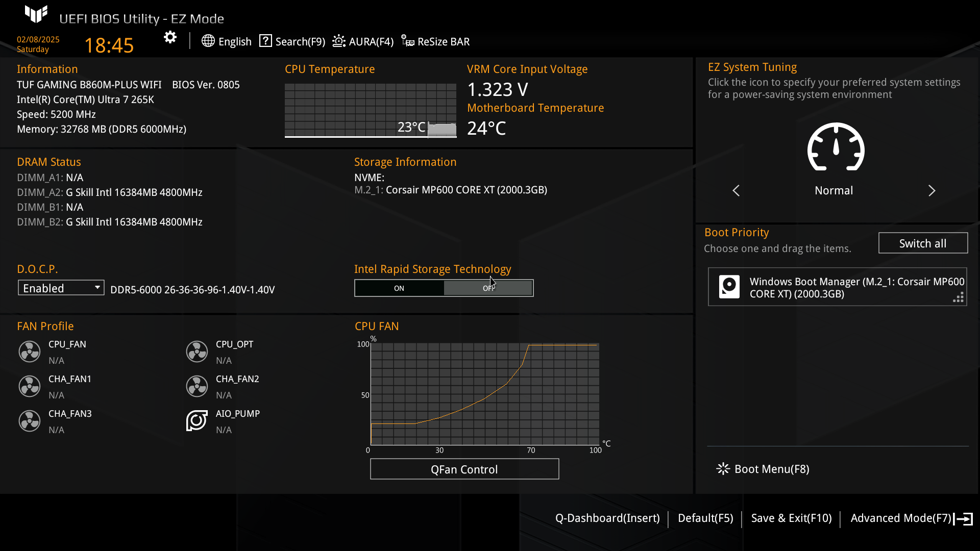Select the CHA_FAN1 fan icon
980x551 pixels.
pos(30,386)
